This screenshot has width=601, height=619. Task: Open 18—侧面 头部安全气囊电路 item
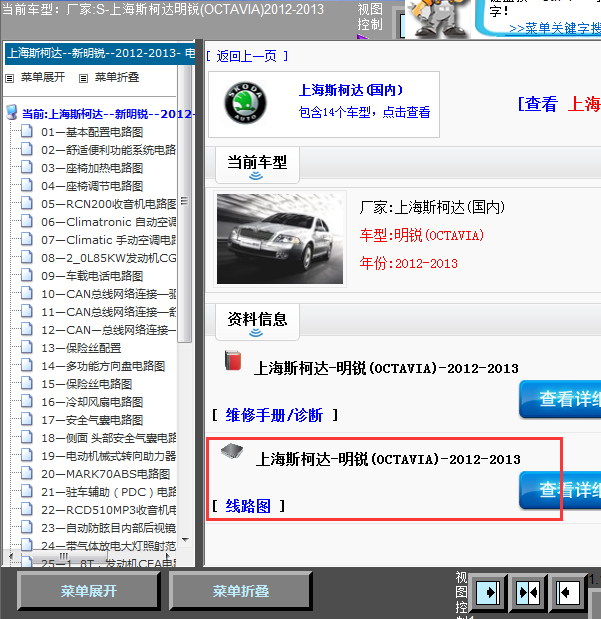click(x=109, y=438)
